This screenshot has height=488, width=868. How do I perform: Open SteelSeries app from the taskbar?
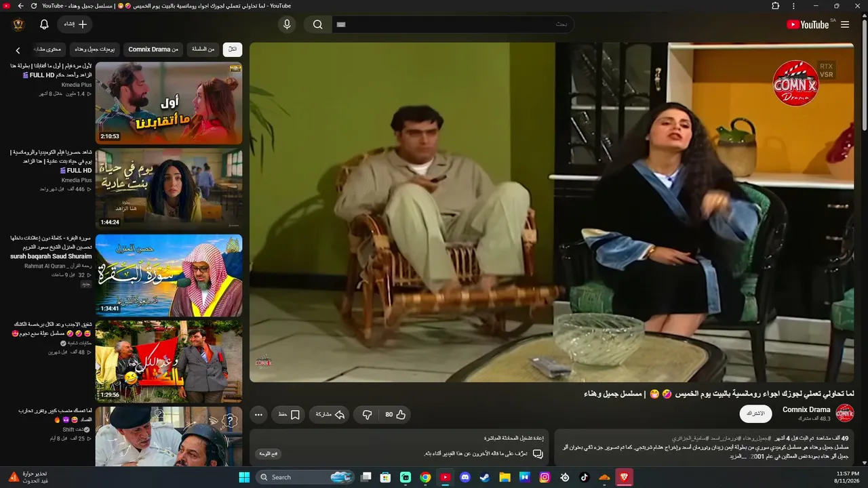tap(565, 477)
